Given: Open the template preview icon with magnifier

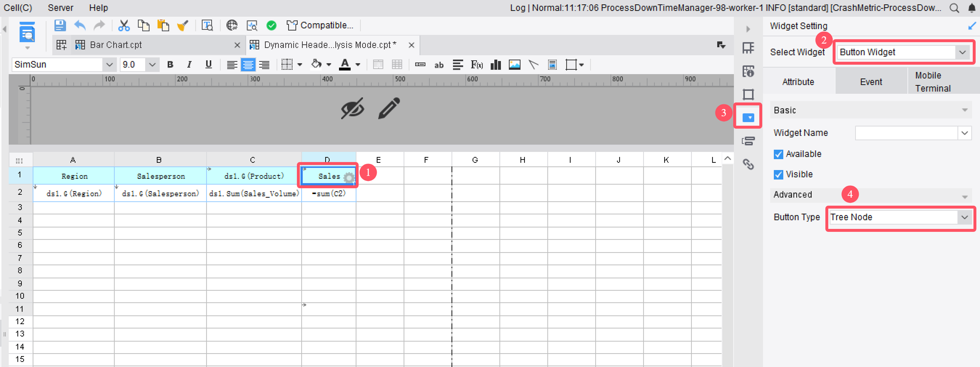Looking at the screenshot, I should pos(207,25).
